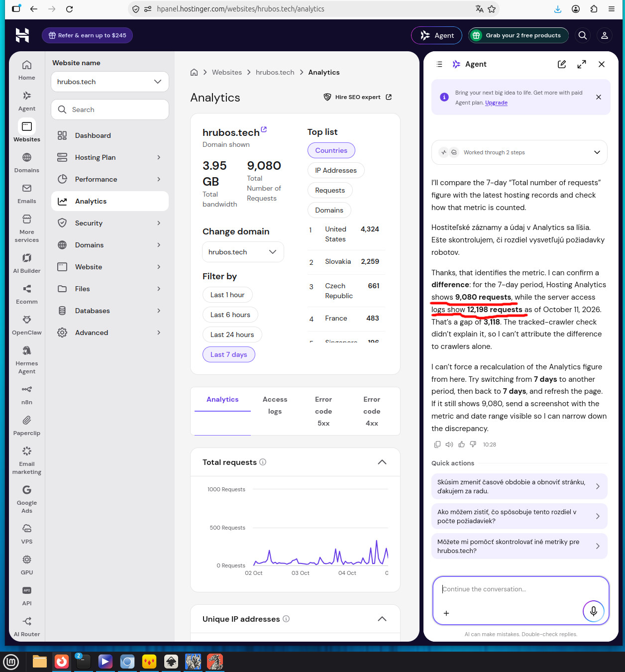Open Dashboard in the website menu
Screen dimensions: 625x672
[110, 135]
